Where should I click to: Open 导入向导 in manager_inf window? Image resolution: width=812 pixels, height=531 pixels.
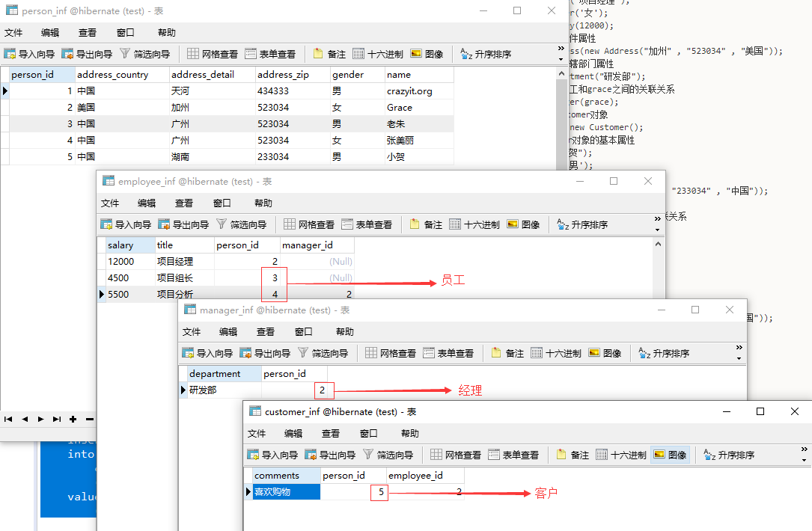[x=207, y=353]
